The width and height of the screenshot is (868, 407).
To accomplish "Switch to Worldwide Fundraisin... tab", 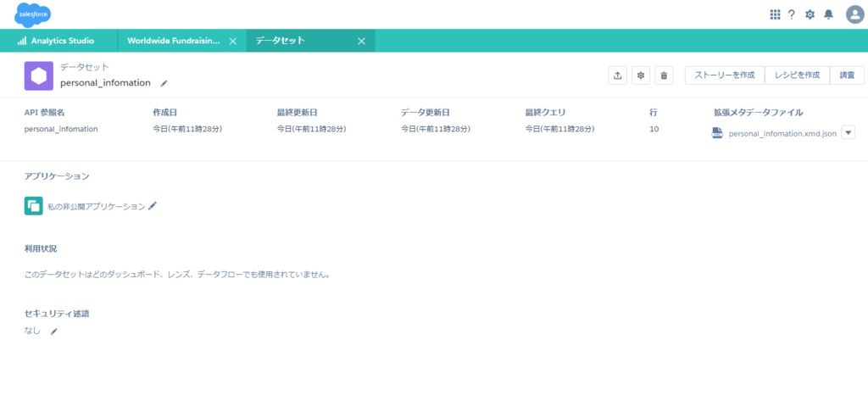I will tap(174, 41).
